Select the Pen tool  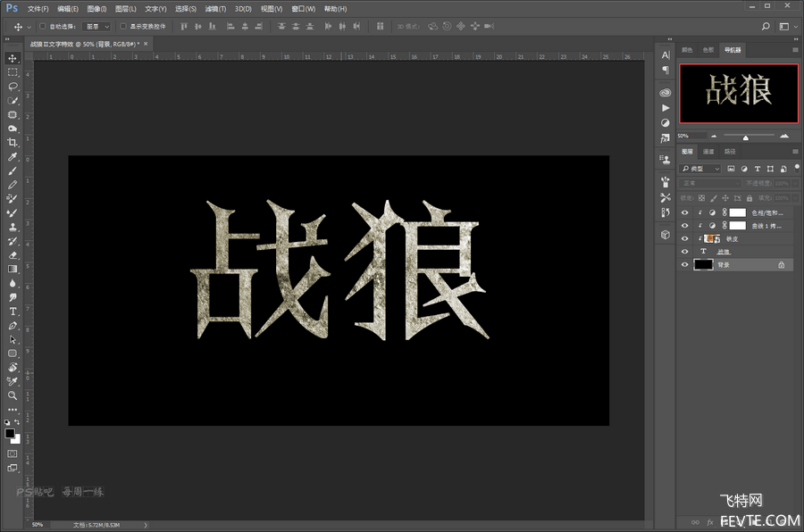tap(13, 326)
